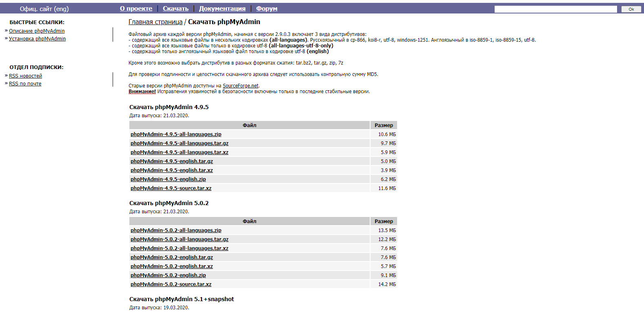Go to 'Главная страница' breadcrumb
The height and width of the screenshot is (313, 644).
coord(155,22)
